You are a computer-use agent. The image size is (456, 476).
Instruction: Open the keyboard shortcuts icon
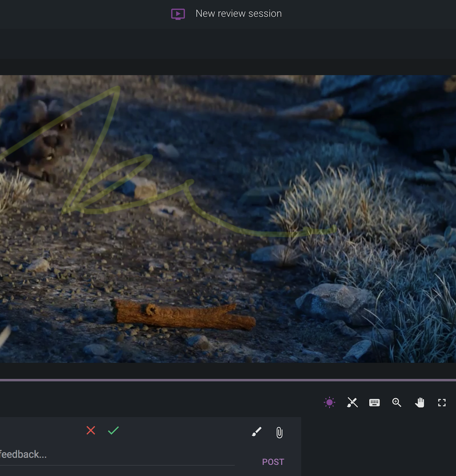click(374, 403)
